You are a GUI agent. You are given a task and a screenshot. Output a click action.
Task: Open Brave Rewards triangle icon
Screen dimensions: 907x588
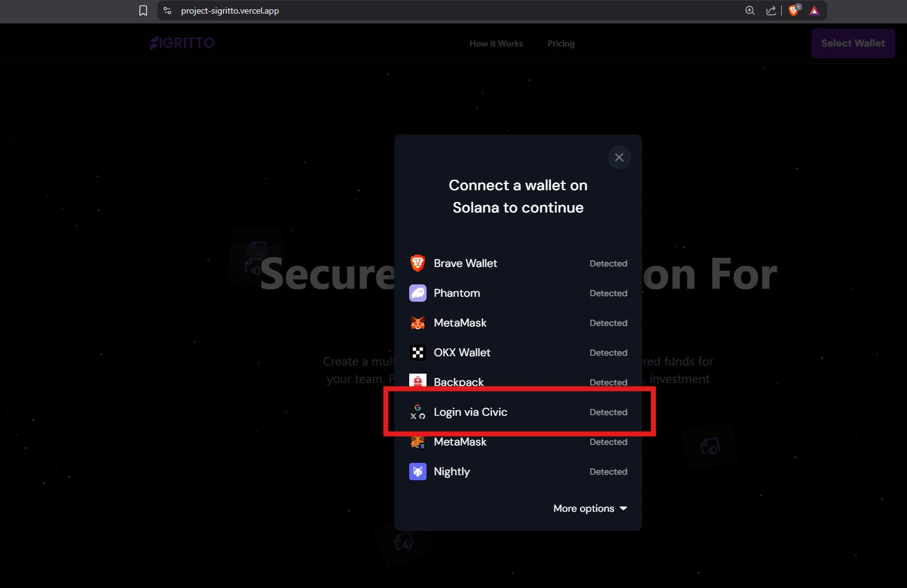pyautogui.click(x=815, y=11)
